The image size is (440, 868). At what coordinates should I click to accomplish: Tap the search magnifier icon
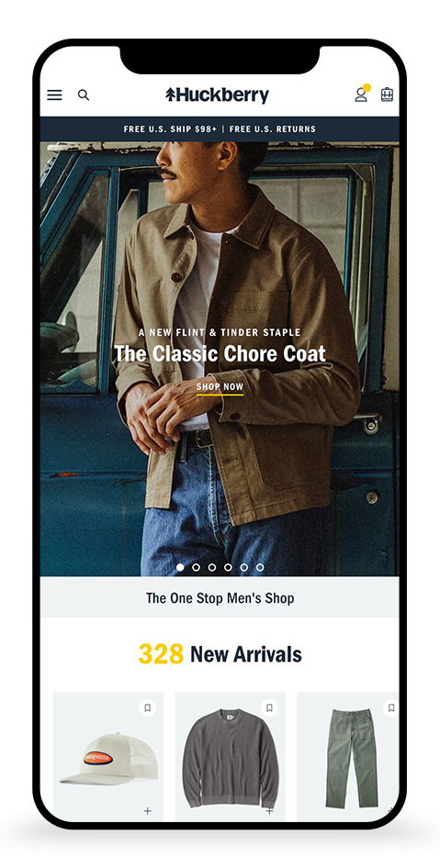[84, 95]
